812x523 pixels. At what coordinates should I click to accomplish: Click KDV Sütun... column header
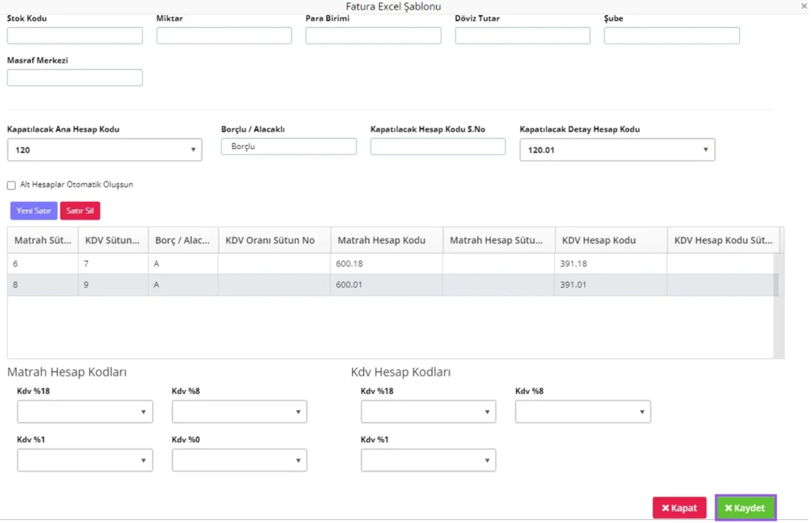pos(113,240)
